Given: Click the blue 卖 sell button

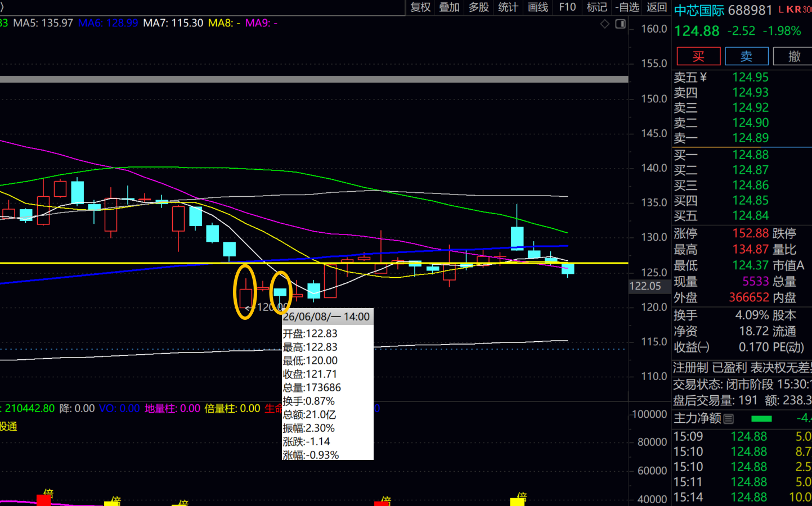Looking at the screenshot, I should click(x=747, y=56).
